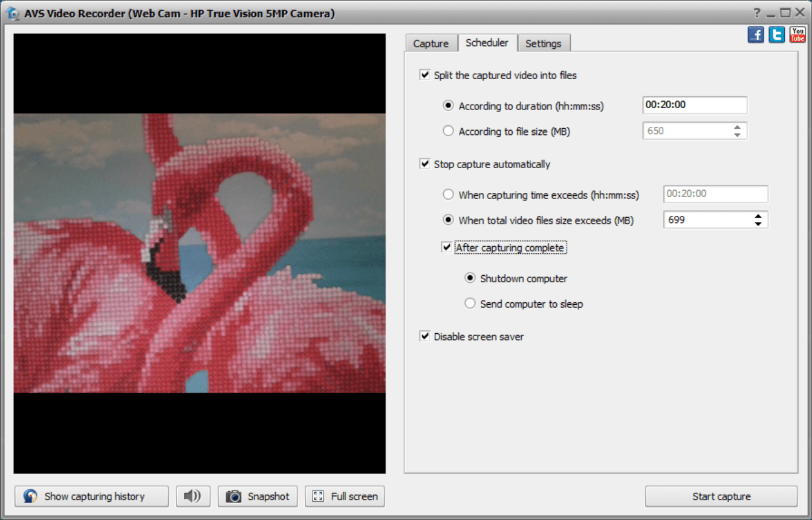Click the AVS Video Recorder title bar icon
Viewport: 812px width, 520px height.
click(x=12, y=13)
